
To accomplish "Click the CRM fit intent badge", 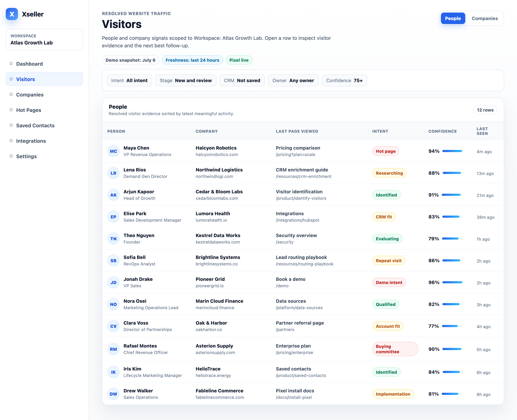I will (384, 217).
